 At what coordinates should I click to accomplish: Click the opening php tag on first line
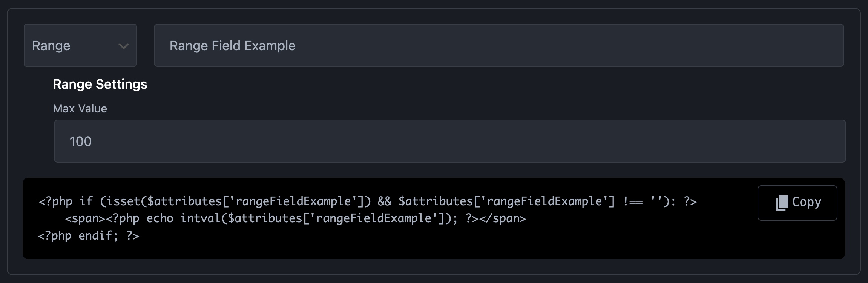coord(55,201)
